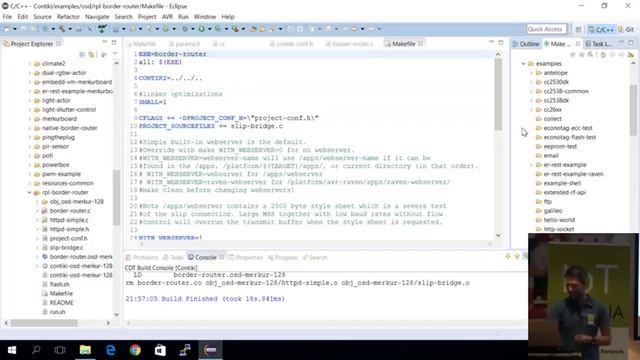This screenshot has width=640, height=360.
Task: Click the Make Target view vertical scrollbar
Action: (x=633, y=110)
